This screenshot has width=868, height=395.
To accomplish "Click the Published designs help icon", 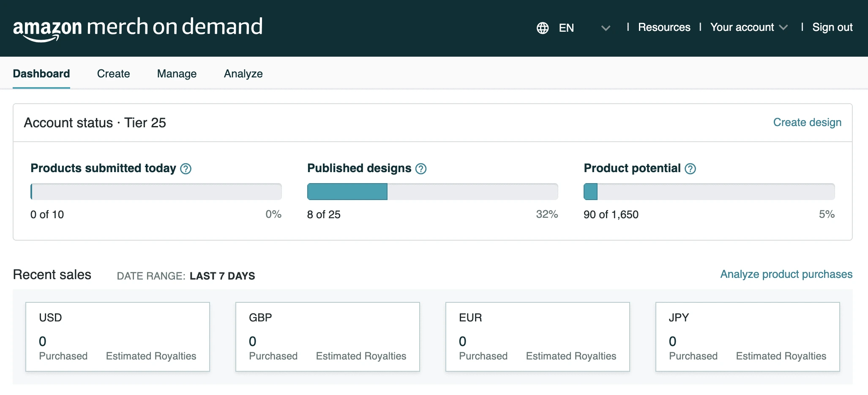I will pyautogui.click(x=420, y=169).
